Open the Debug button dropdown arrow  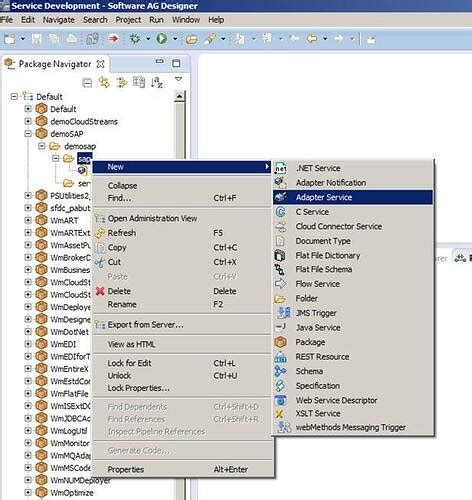(148, 39)
